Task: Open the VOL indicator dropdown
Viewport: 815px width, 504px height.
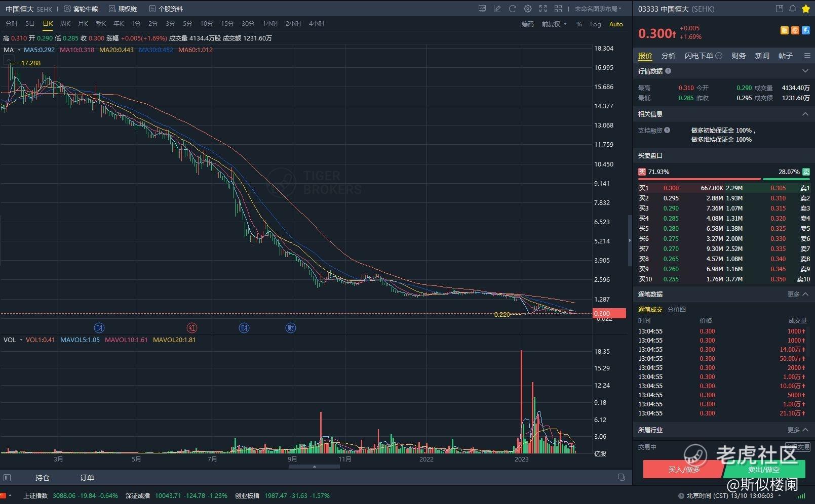Action: 13,340
